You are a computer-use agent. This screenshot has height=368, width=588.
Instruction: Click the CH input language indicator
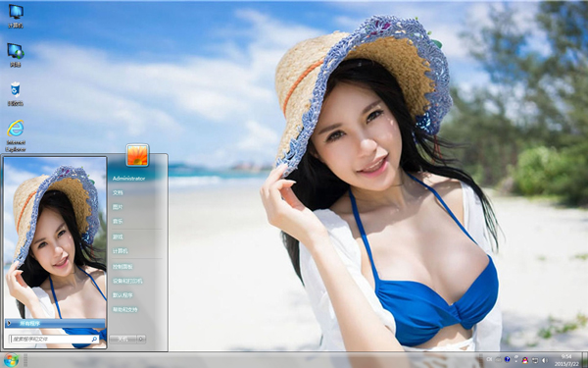coord(489,359)
